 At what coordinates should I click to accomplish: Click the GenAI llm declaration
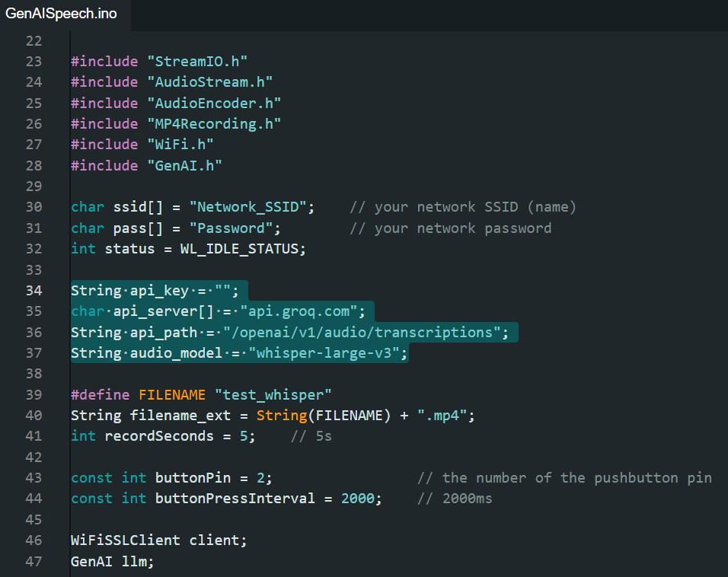point(112,562)
